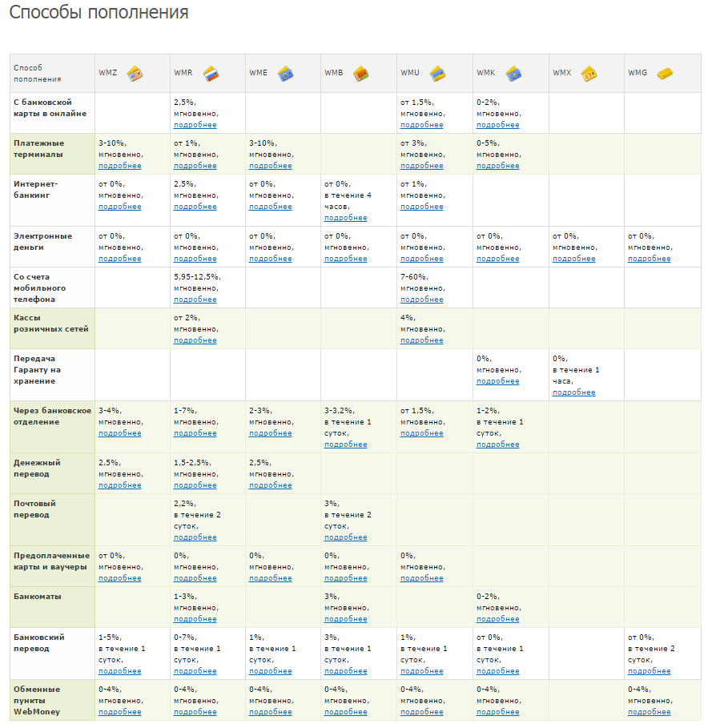Select row label 'С банковской карты в онлайне'
Image resolution: width=708 pixels, height=728 pixels.
point(50,107)
